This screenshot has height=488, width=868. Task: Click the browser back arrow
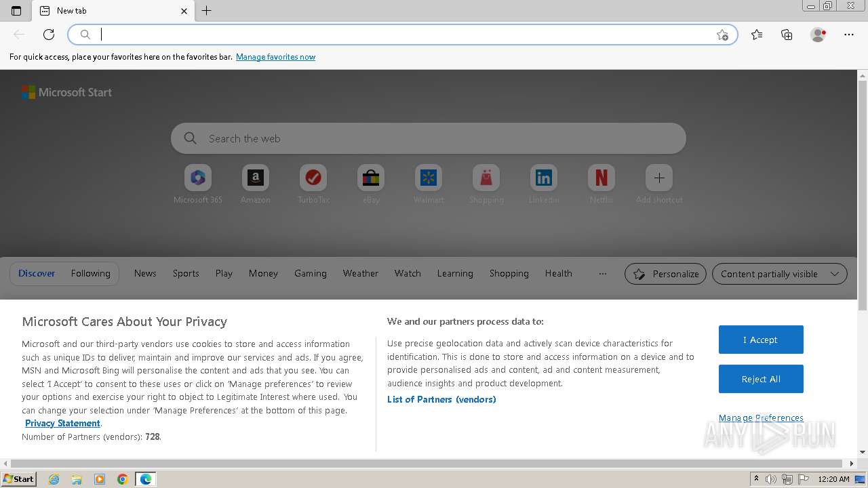click(x=19, y=35)
